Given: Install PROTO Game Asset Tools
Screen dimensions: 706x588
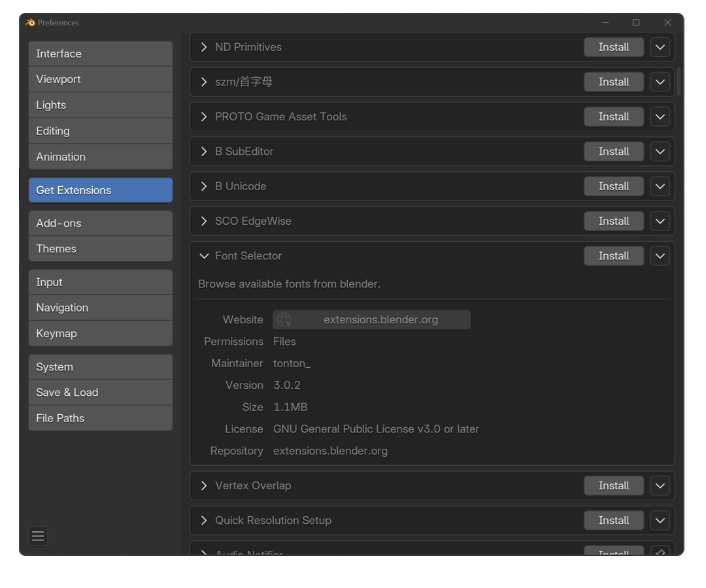Looking at the screenshot, I should coord(614,117).
